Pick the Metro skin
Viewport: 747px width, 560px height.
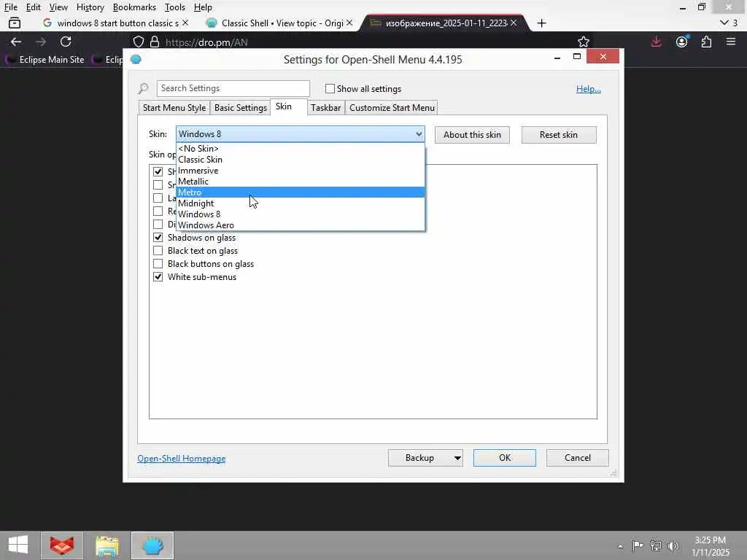click(300, 192)
